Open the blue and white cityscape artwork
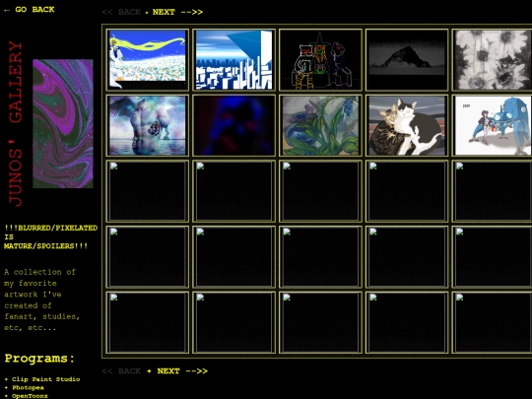Viewport: 532px width, 399px height. [x=234, y=60]
